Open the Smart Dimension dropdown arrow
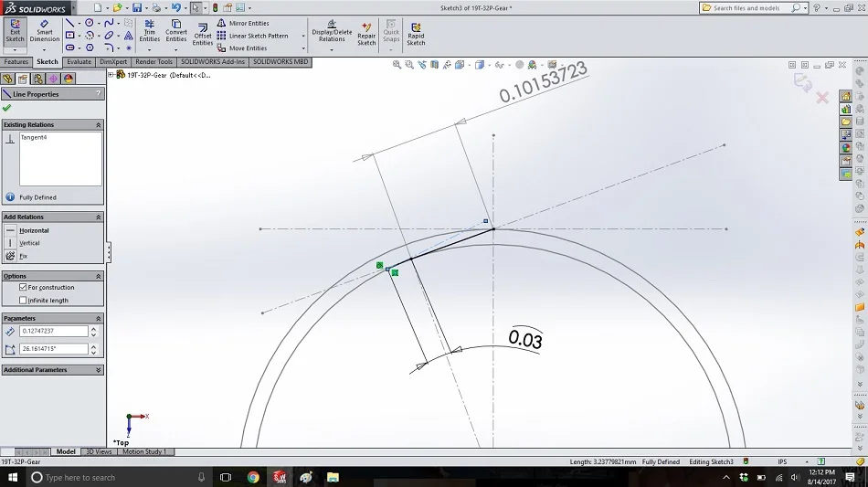 44,50
